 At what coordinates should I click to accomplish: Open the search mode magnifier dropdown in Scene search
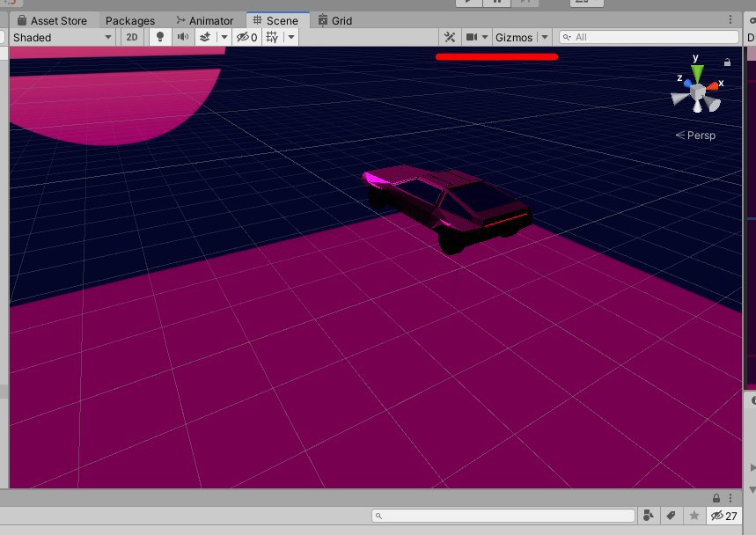click(567, 37)
